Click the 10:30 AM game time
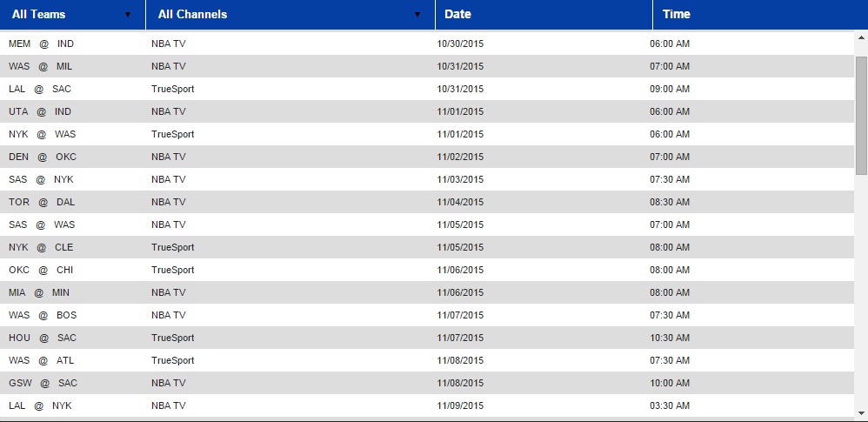This screenshot has height=422, width=868. click(670, 338)
